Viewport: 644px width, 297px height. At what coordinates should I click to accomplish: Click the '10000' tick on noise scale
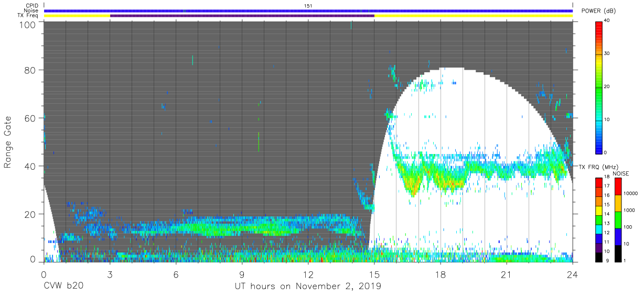630,194
